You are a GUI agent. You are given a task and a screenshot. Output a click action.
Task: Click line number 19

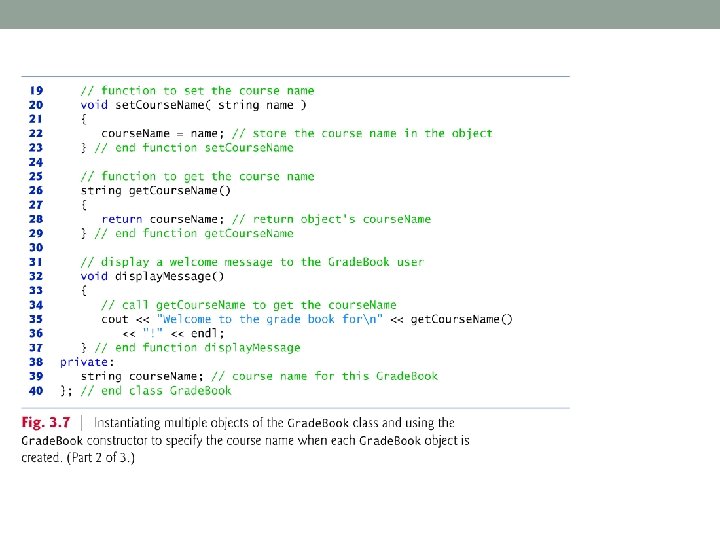pos(36,90)
